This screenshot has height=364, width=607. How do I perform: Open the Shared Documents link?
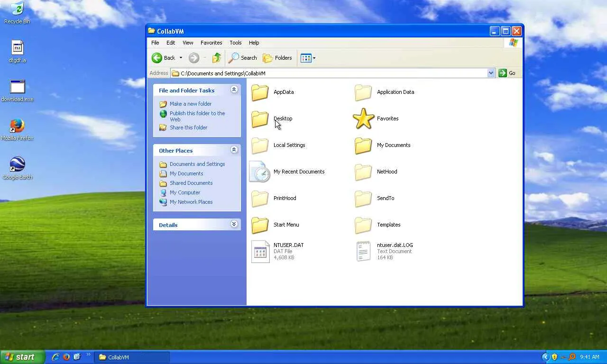tap(191, 183)
